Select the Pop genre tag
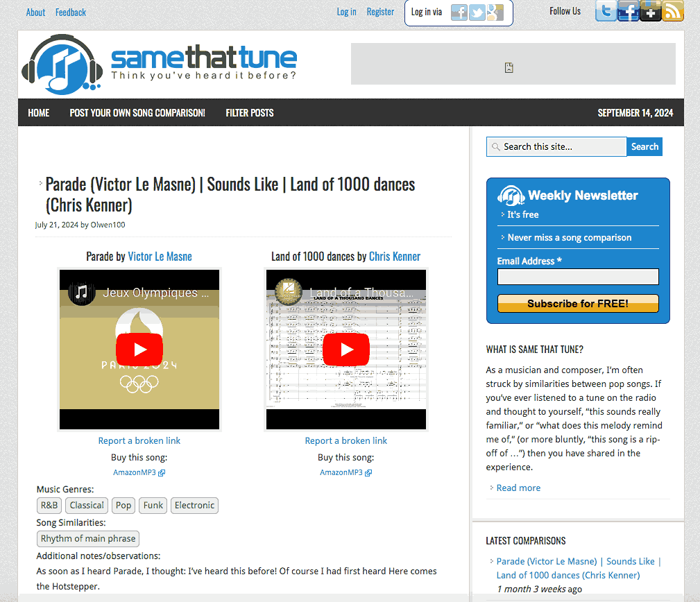 123,506
